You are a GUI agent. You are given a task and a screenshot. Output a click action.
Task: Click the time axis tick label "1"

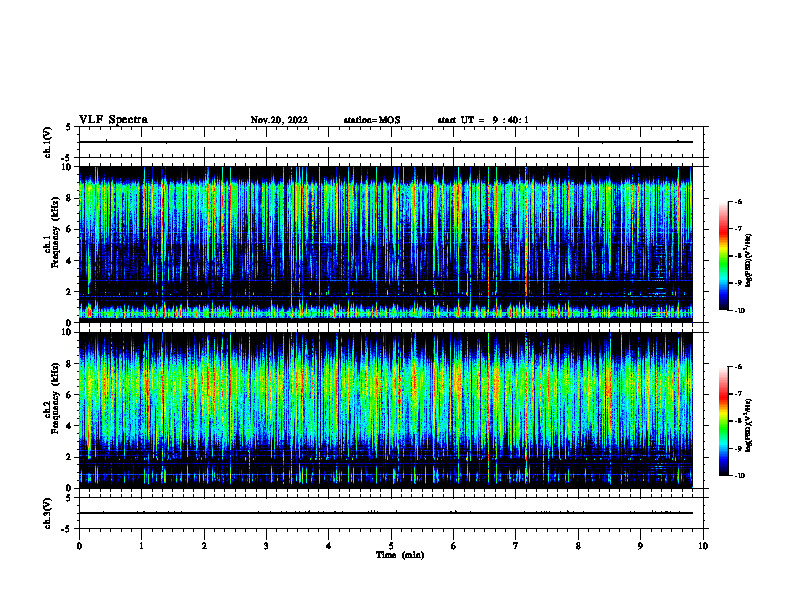pyautogui.click(x=141, y=546)
